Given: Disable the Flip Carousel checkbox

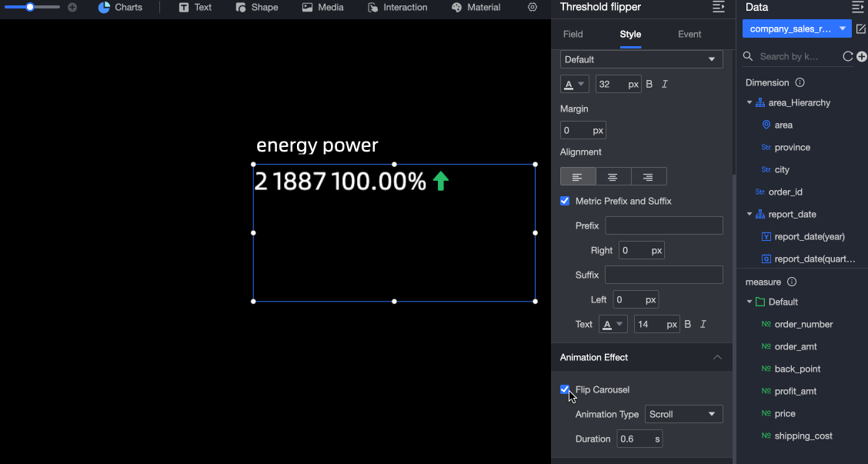Looking at the screenshot, I should click(565, 389).
